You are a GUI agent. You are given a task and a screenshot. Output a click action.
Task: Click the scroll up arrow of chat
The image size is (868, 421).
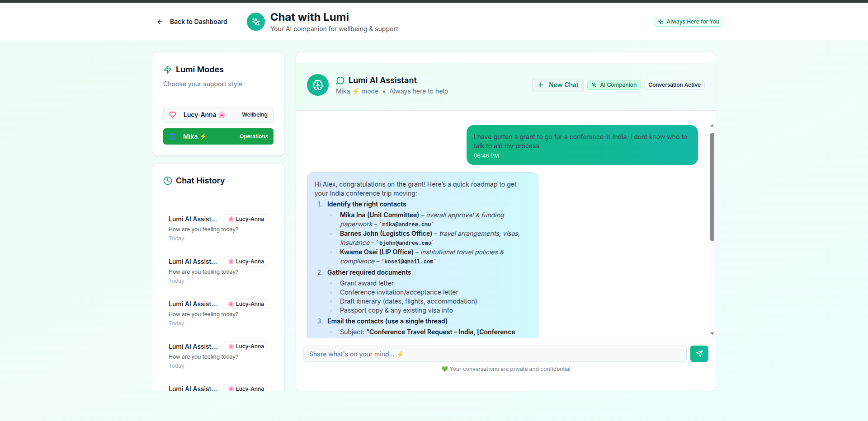coord(712,126)
